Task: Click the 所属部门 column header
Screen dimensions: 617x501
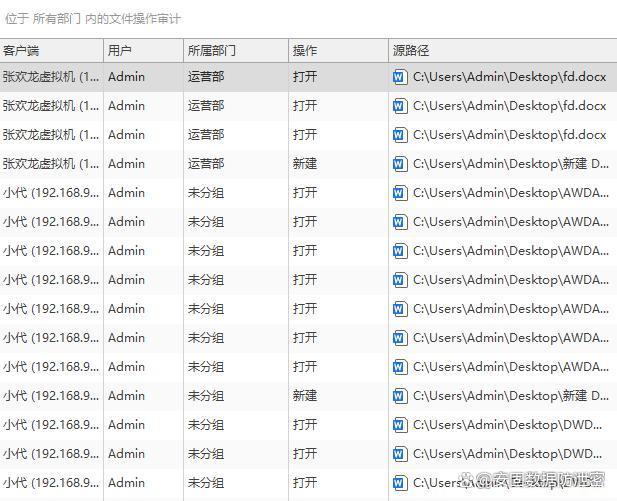Action: [x=236, y=50]
